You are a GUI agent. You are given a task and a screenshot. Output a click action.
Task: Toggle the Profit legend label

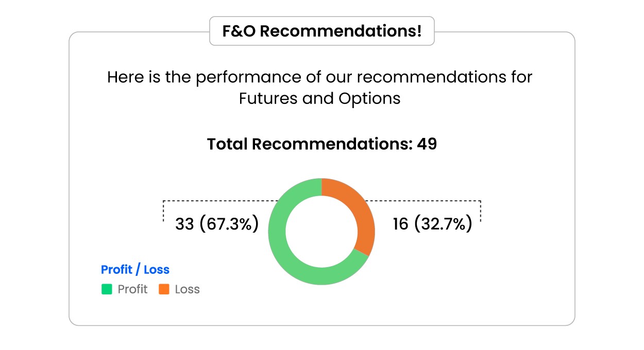(x=132, y=289)
